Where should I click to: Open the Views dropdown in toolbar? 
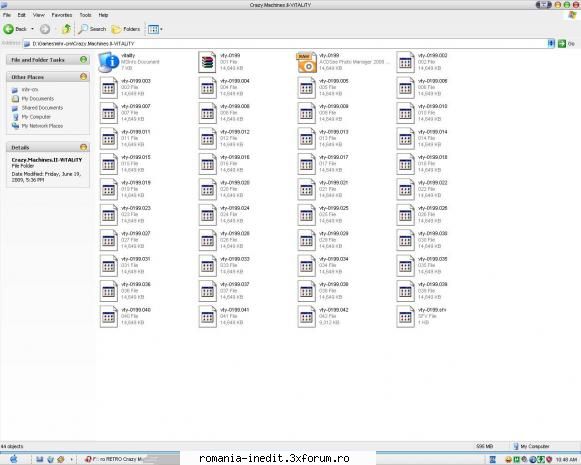coord(155,29)
